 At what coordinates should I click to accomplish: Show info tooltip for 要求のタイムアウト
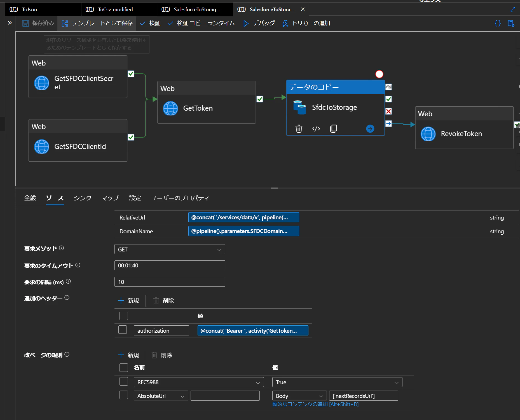pos(78,265)
